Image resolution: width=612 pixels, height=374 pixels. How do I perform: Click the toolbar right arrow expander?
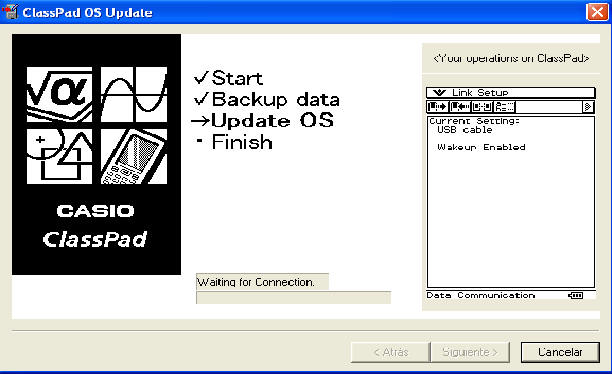pos(588,107)
